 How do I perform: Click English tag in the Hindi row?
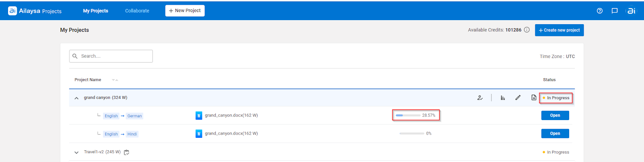(111, 134)
